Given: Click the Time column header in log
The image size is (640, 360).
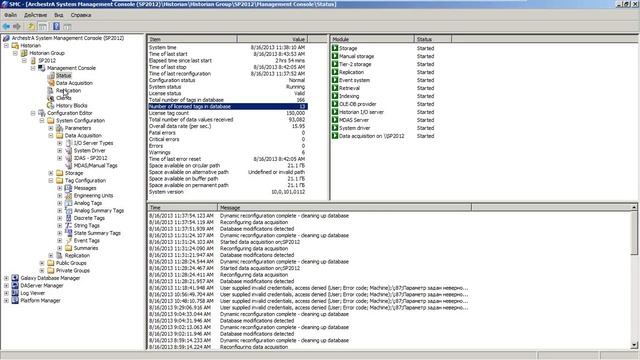Looking at the screenshot, I should pyautogui.click(x=182, y=208).
